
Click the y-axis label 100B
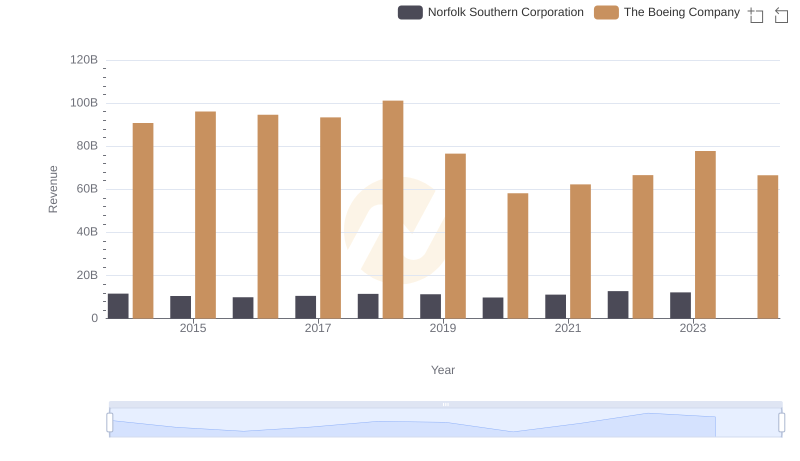84,103
